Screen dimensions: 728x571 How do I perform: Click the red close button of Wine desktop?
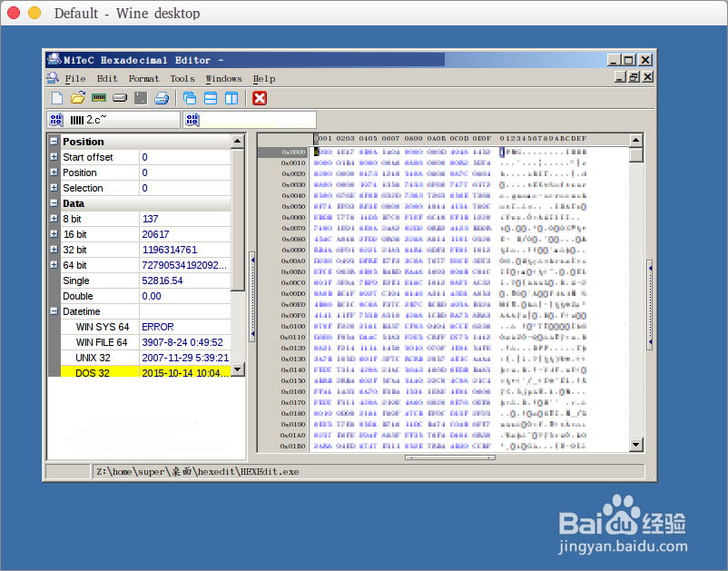click(14, 13)
